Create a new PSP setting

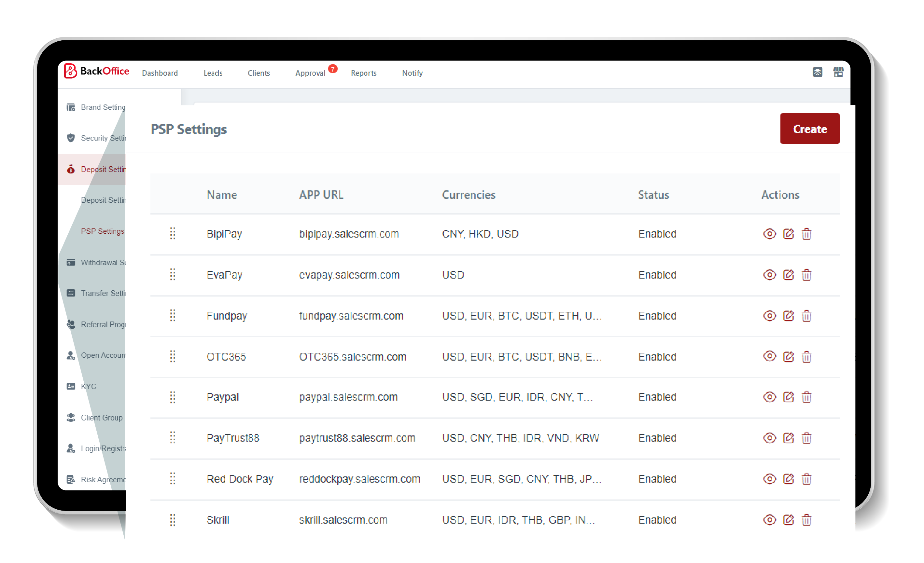810,129
